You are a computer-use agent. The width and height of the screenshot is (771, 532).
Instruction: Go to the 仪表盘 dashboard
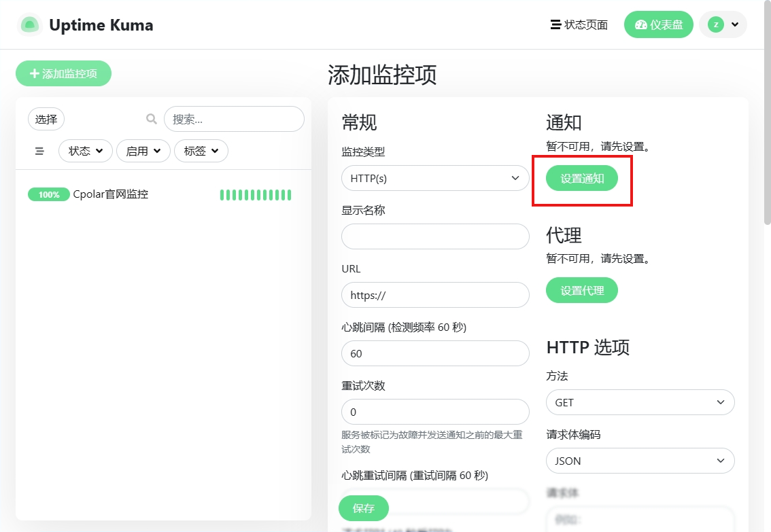(658, 24)
